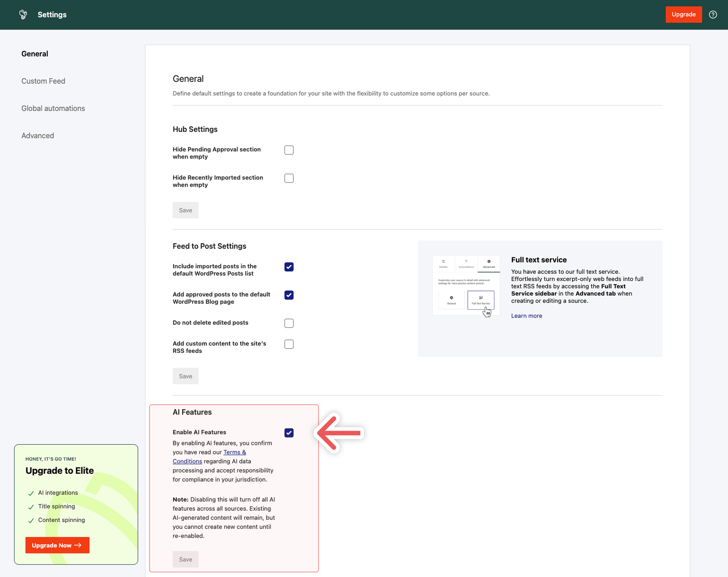Click the Full text service preview thumbnail

coord(466,285)
